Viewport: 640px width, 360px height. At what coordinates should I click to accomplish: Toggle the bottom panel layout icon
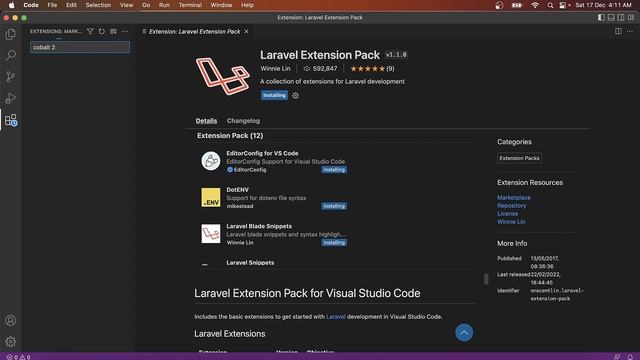coord(611,18)
